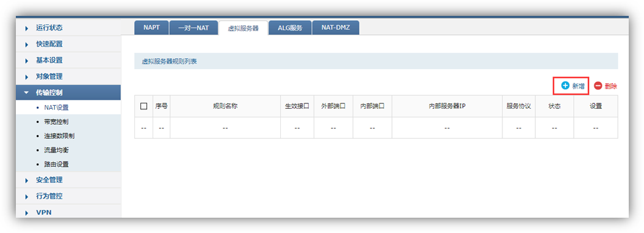Screen dimensions: 644x233
Task: Open 流量均衡 in the sidebar
Action: (56, 150)
